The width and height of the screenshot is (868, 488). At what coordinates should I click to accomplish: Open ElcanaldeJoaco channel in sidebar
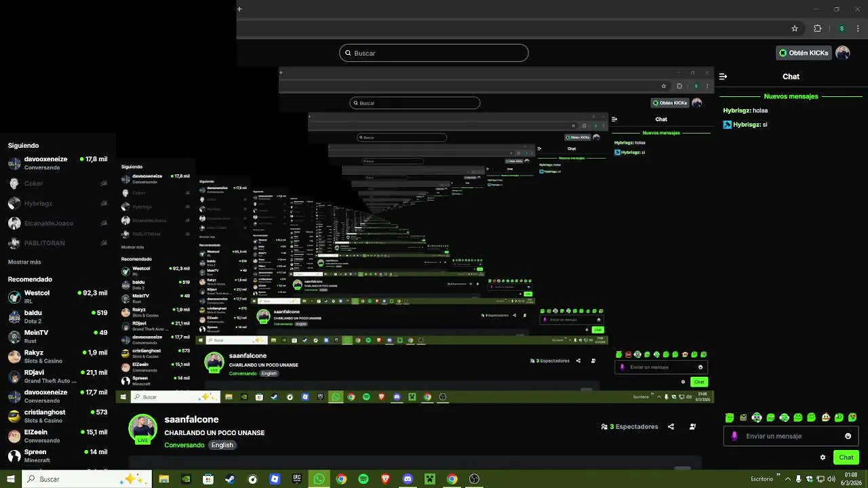click(x=58, y=223)
